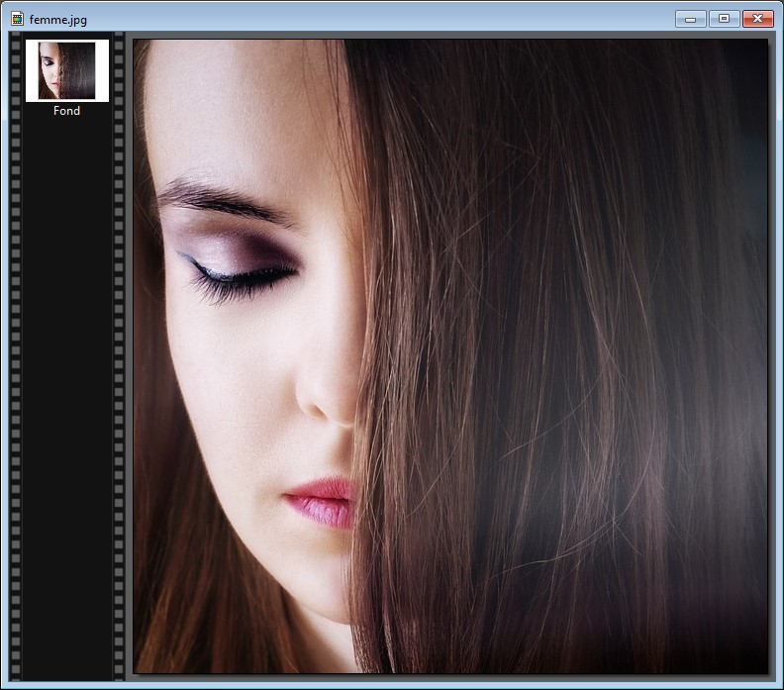Click the femme.jpg window icon
Image resolution: width=784 pixels, height=690 pixels.
[17, 19]
